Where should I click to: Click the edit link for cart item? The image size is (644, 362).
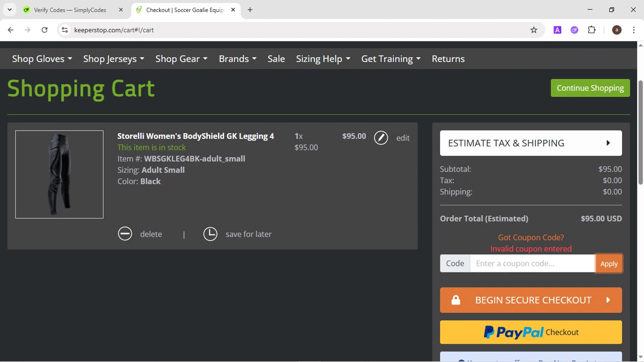[x=403, y=138]
